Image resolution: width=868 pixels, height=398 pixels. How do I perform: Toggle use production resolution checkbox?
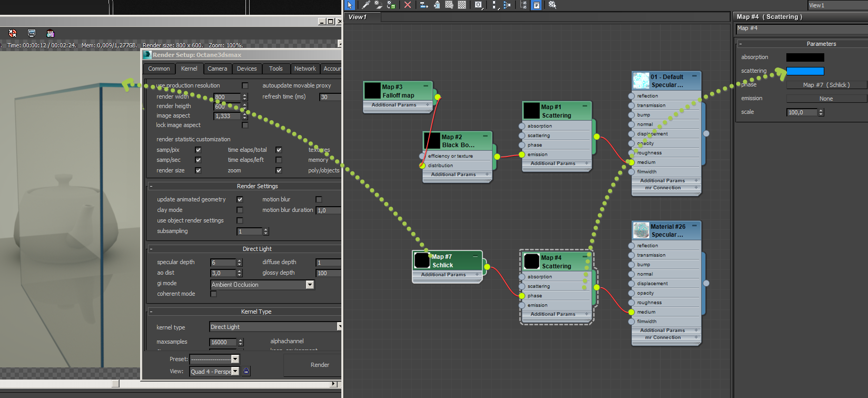point(245,85)
